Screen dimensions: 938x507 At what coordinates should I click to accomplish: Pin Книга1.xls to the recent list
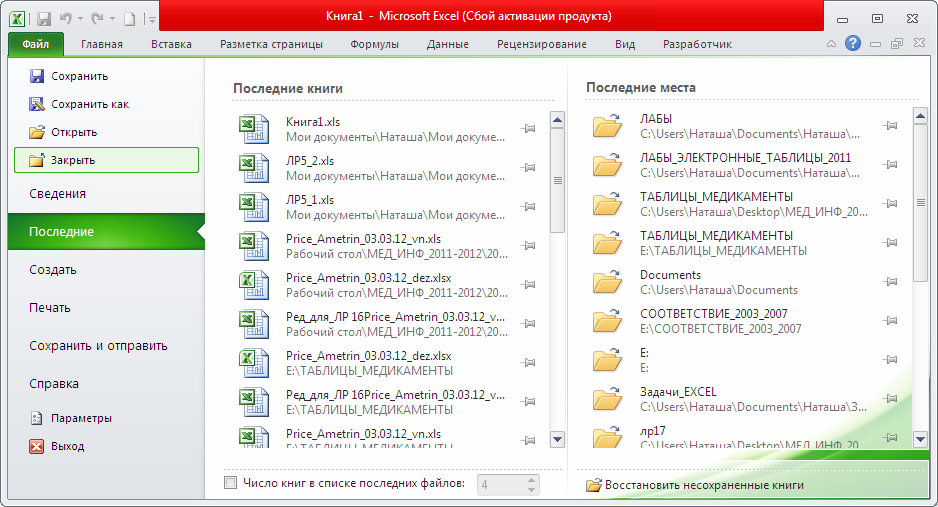click(528, 129)
